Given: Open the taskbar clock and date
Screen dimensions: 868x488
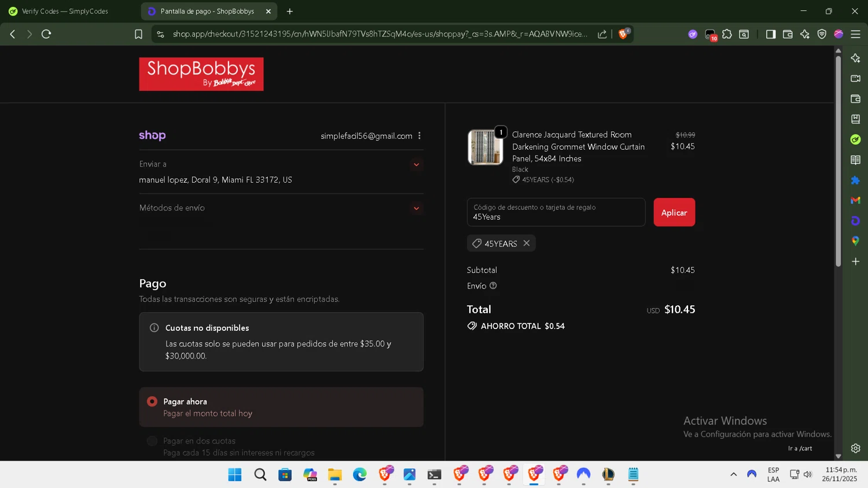Looking at the screenshot, I should 841,475.
